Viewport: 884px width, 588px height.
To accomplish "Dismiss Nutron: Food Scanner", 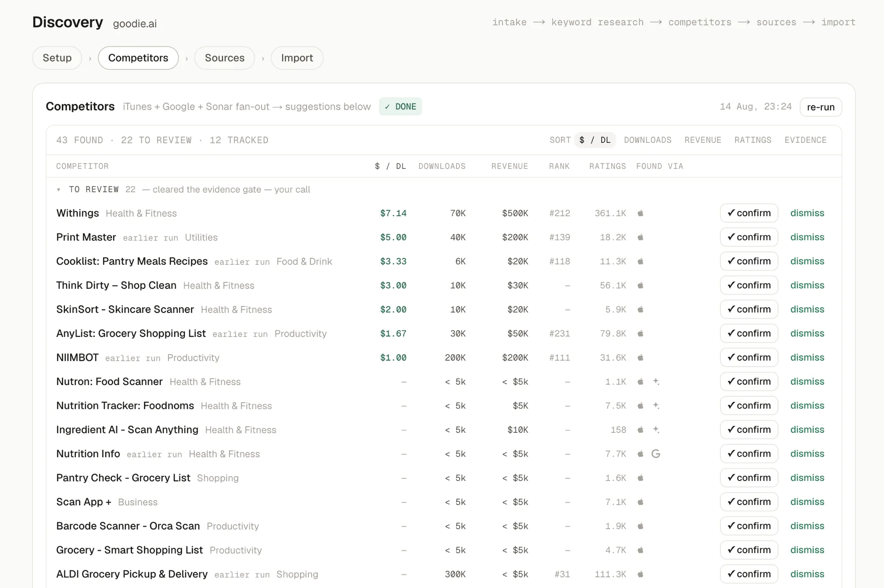I will click(807, 382).
